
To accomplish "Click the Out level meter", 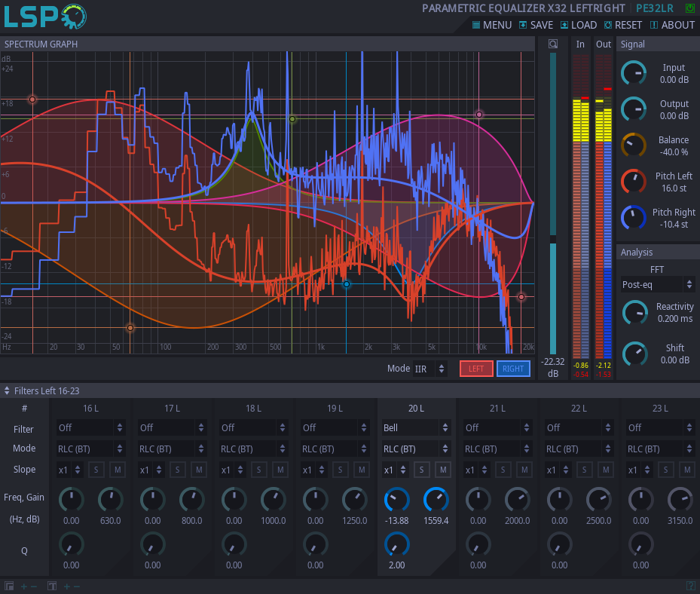I will pos(603,207).
